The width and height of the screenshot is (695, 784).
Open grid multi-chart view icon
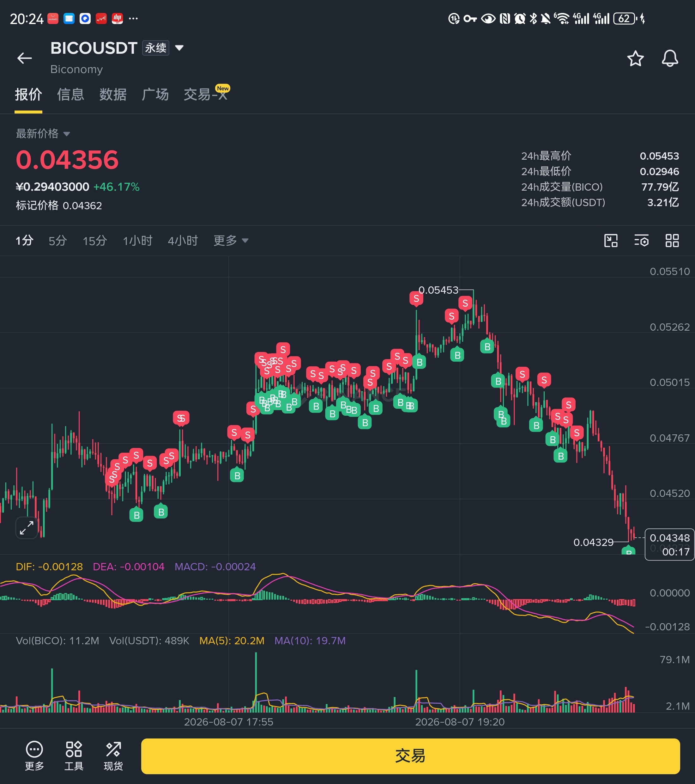coord(672,241)
